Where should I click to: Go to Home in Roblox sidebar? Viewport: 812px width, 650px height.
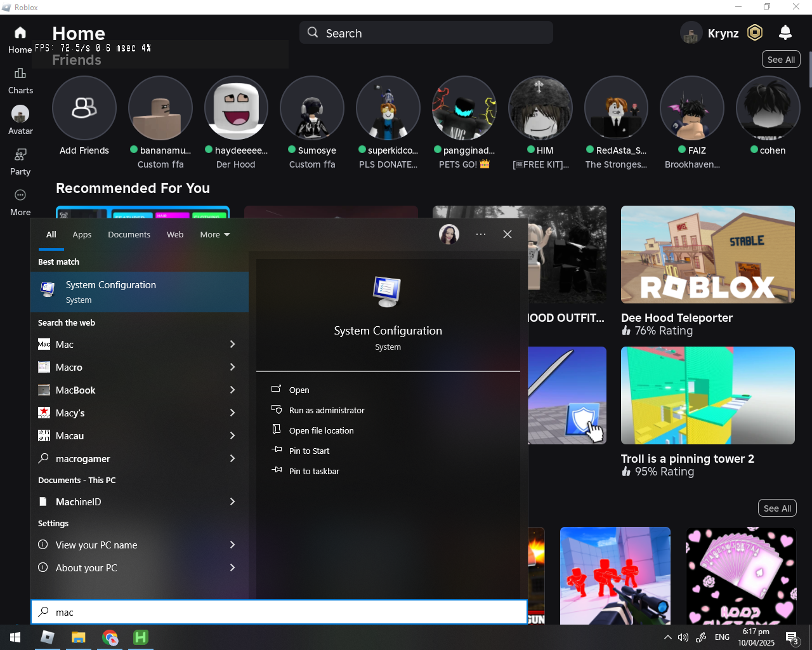click(x=20, y=39)
